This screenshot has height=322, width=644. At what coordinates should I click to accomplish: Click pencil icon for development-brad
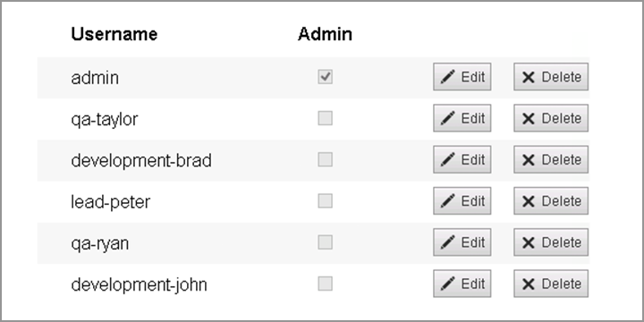pyautogui.click(x=448, y=159)
